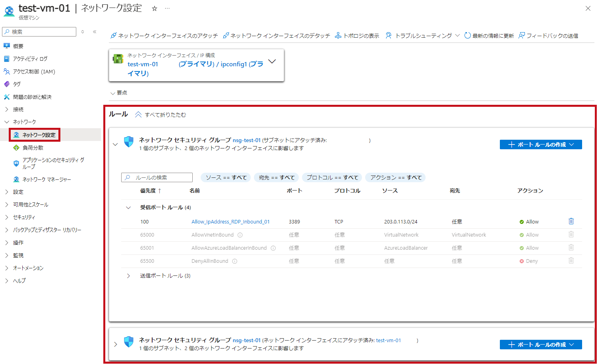Expand セキュリティ in the sidebar
The height and width of the screenshot is (364, 598).
click(7, 217)
